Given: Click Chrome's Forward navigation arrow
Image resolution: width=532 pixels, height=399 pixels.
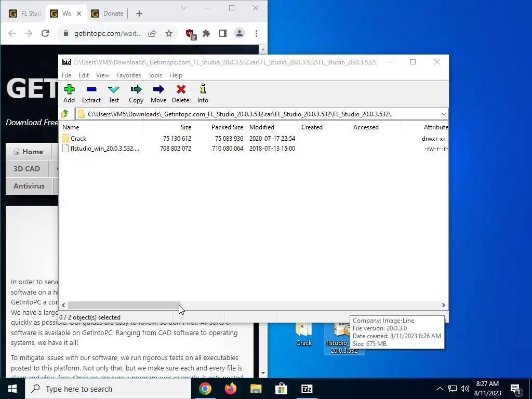Looking at the screenshot, I should pos(29,33).
